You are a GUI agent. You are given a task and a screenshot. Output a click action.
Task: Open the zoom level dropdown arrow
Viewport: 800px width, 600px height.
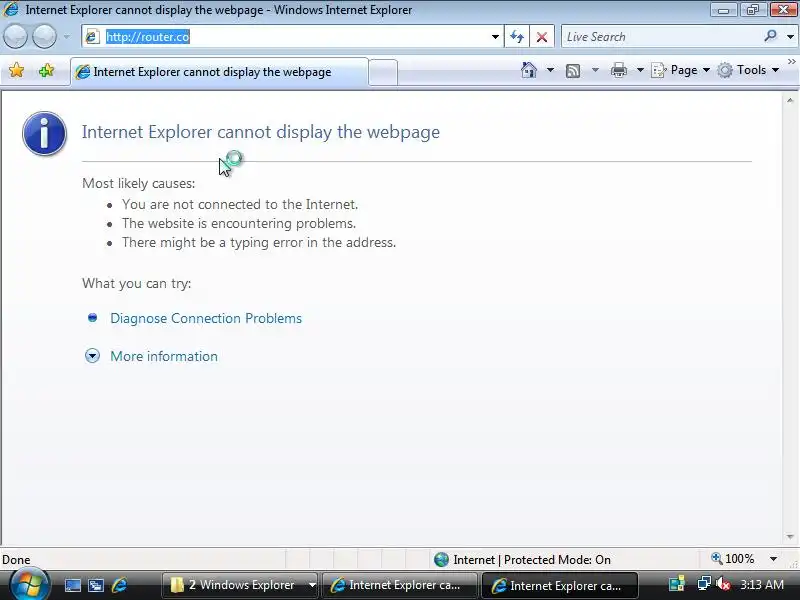773,559
